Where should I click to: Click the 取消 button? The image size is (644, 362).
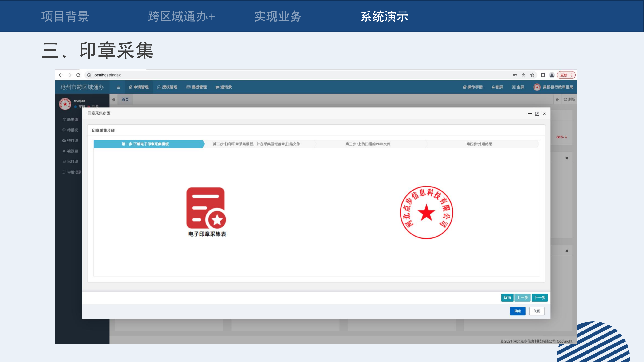pos(507,298)
